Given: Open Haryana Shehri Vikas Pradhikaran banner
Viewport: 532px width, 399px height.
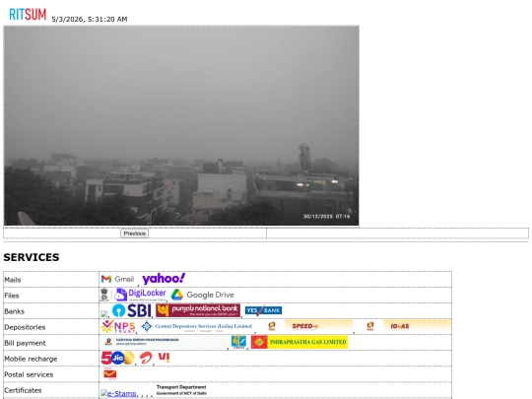Looking at the screenshot, I should (164, 342).
